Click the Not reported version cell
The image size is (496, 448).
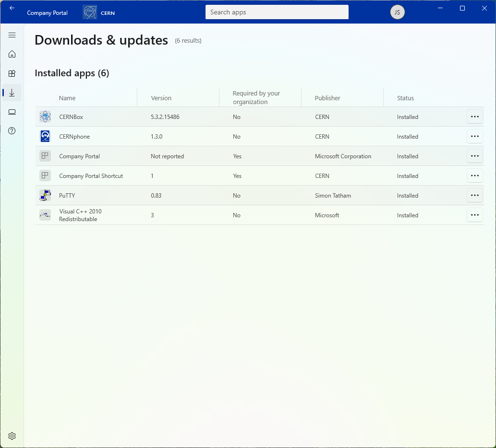[x=168, y=156]
